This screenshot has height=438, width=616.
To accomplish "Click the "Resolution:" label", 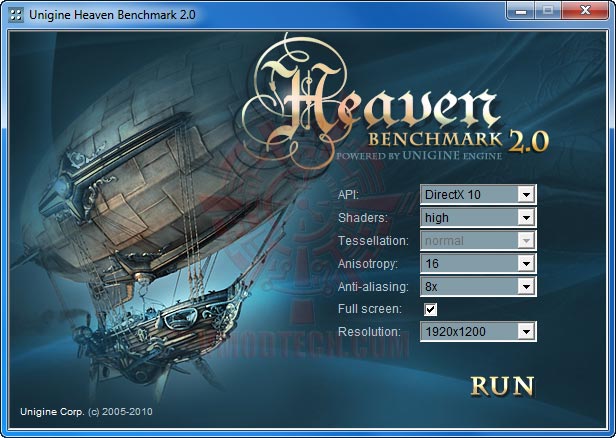I will [369, 332].
